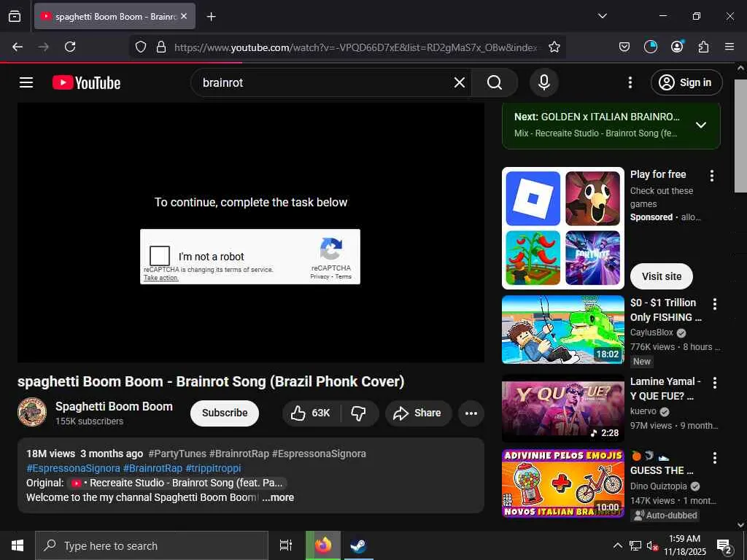The width and height of the screenshot is (747, 560).
Task: Open #trippitroppi hashtag link
Action: pyautogui.click(x=213, y=468)
